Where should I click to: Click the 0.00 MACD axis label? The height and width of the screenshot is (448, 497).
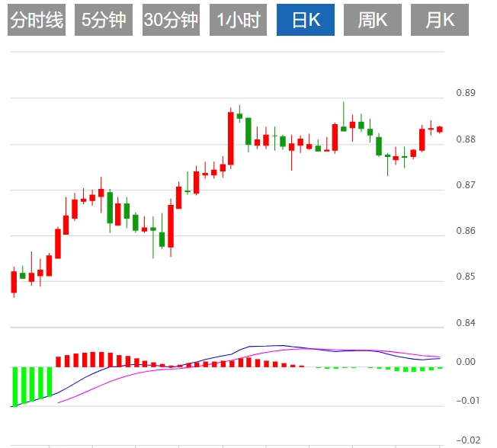(466, 361)
